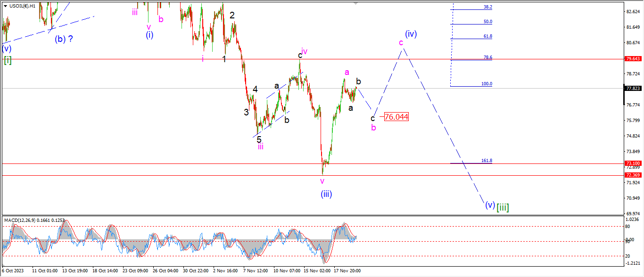Screen dimensions: 644x277
Task: Select the red 76.044 price label
Action: click(x=396, y=117)
